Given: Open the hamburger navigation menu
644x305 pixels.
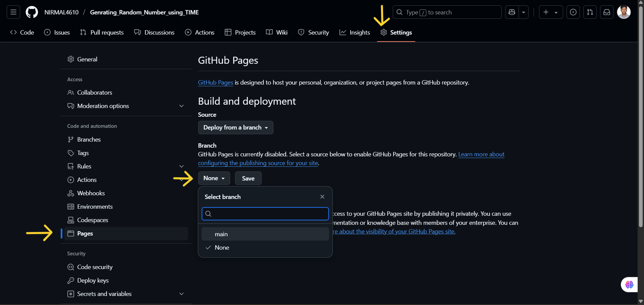Looking at the screenshot, I should point(13,12).
